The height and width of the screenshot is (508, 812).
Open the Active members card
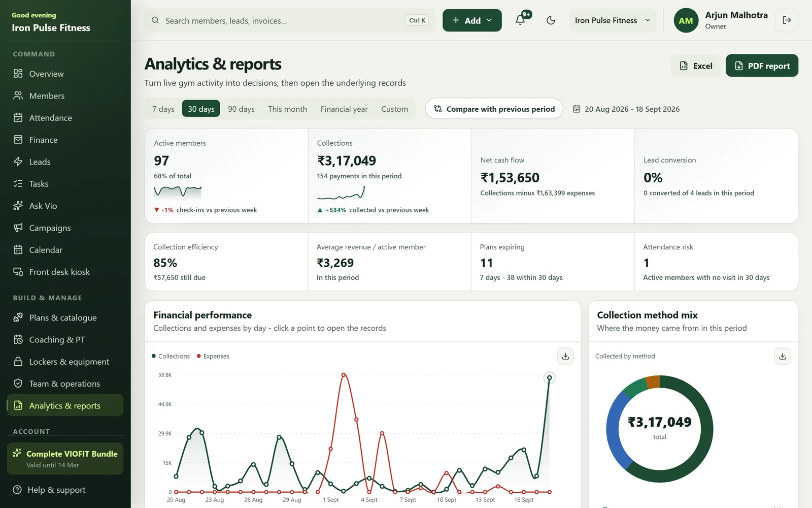(226, 176)
